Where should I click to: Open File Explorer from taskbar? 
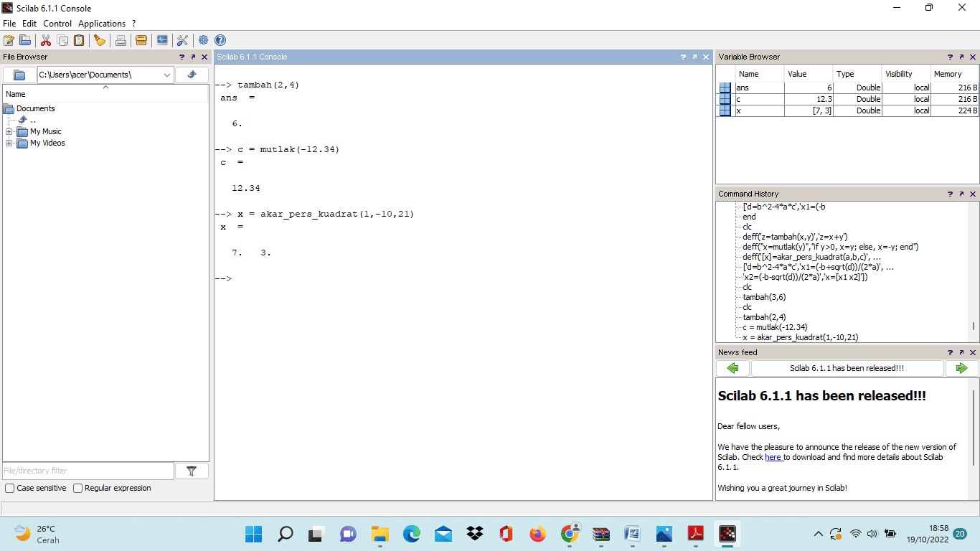tap(380, 534)
